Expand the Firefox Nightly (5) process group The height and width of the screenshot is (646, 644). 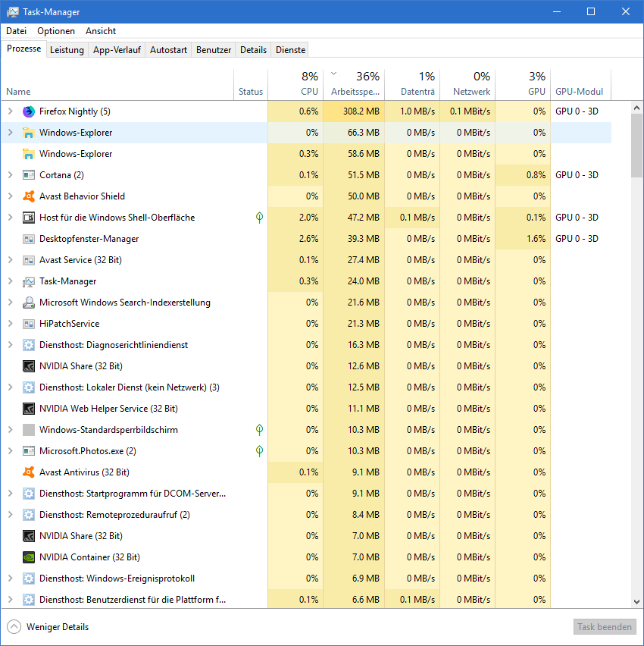(11, 111)
